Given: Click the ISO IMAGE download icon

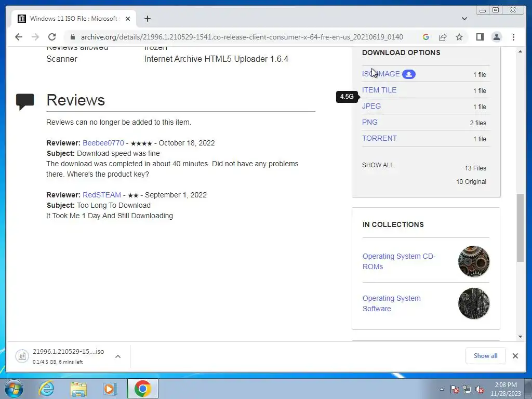Looking at the screenshot, I should [409, 74].
